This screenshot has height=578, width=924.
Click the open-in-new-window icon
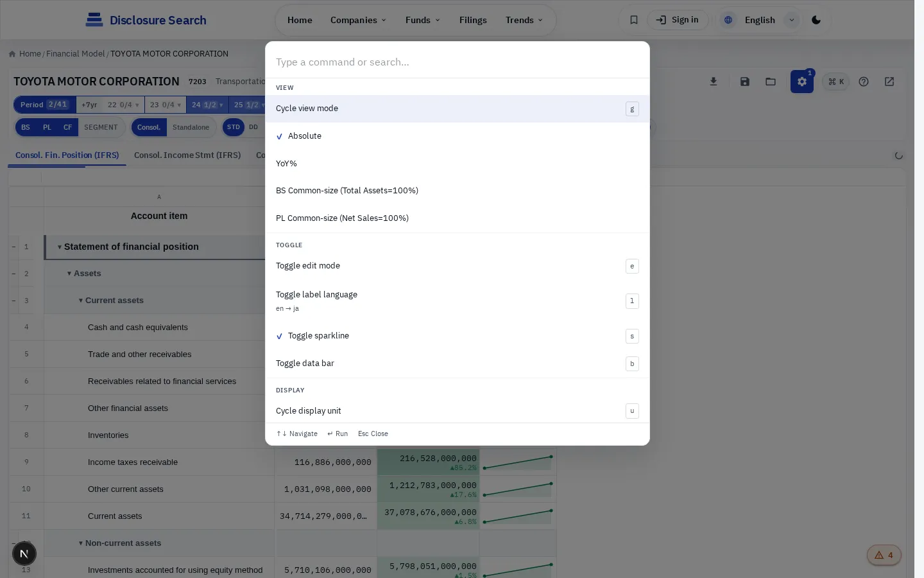coord(889,82)
